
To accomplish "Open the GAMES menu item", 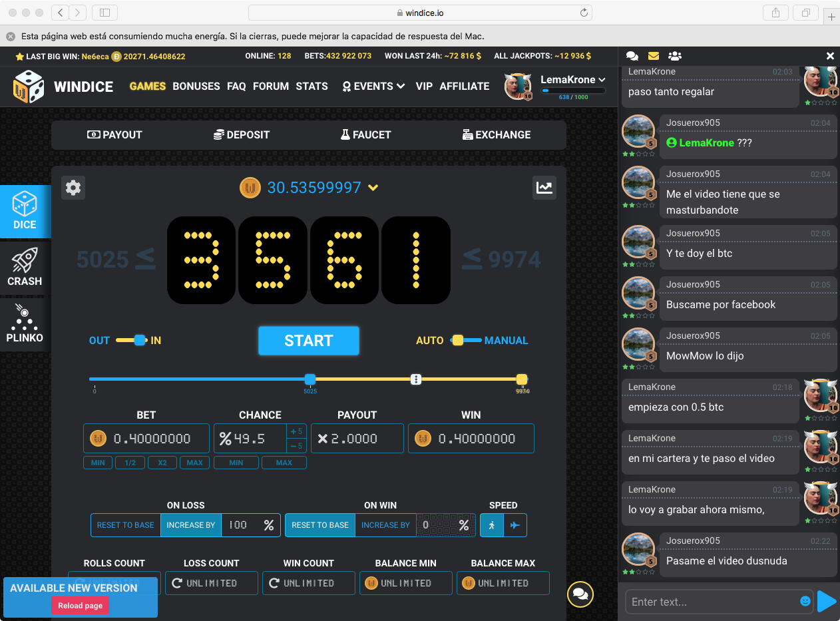I will [148, 86].
